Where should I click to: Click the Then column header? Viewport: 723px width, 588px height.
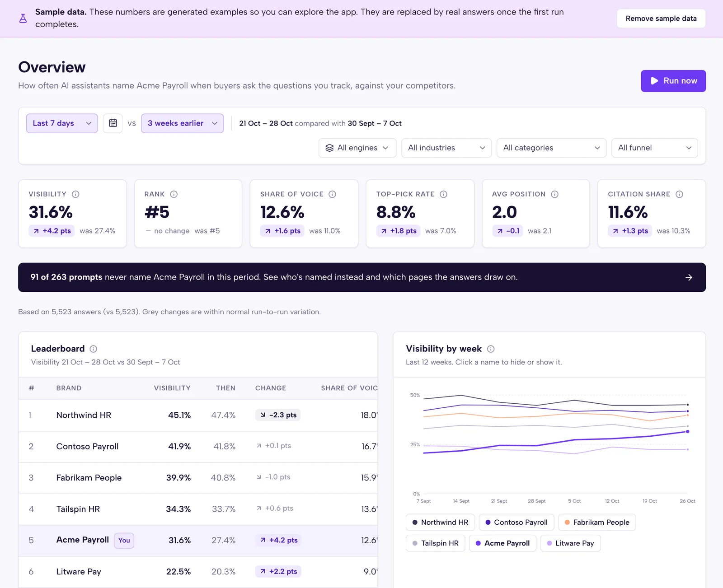[x=225, y=388]
